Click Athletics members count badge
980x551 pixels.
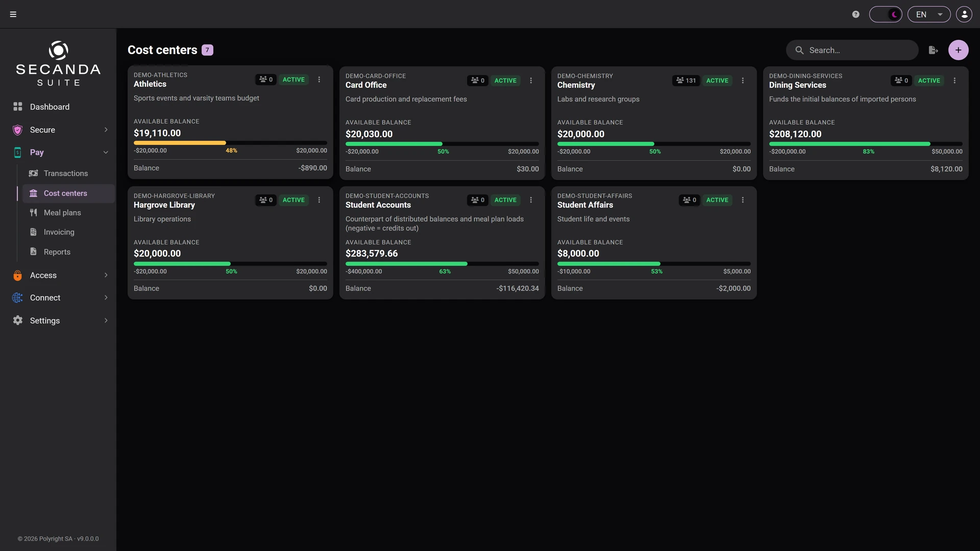(266, 80)
